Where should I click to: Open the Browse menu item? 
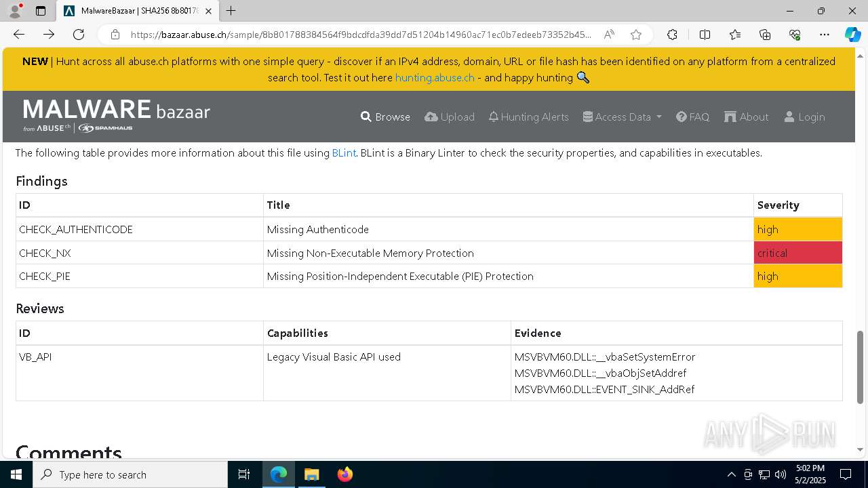pos(385,117)
